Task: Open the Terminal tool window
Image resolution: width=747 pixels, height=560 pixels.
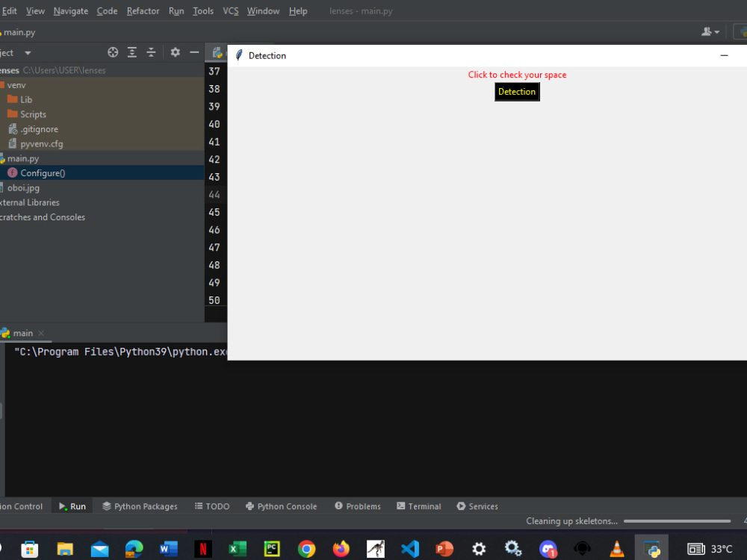Action: (x=418, y=505)
